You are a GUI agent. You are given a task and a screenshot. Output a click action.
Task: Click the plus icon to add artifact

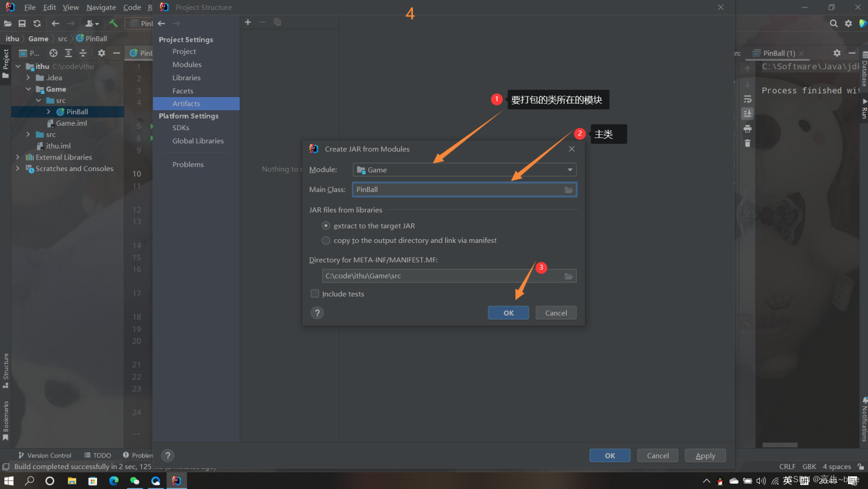click(248, 22)
